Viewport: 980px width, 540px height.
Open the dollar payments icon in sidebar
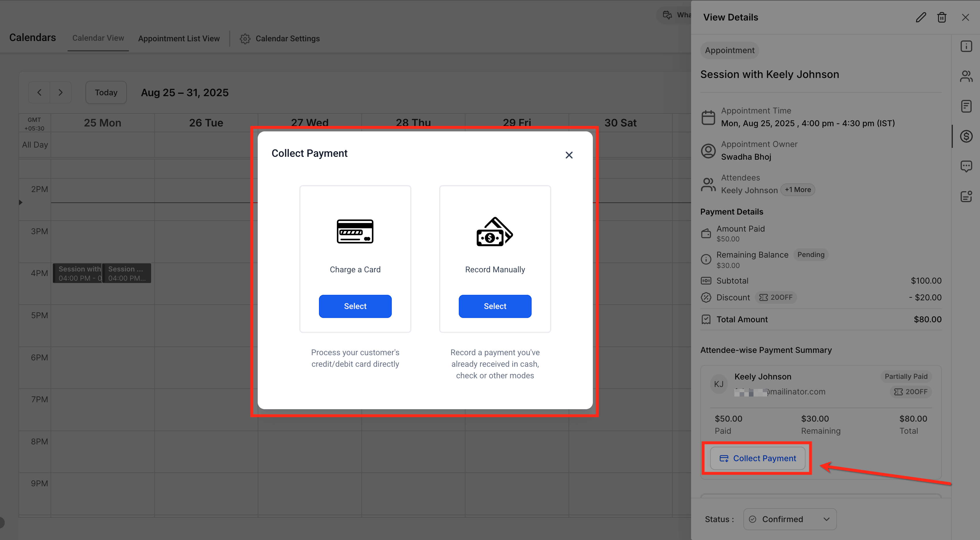[x=966, y=136]
